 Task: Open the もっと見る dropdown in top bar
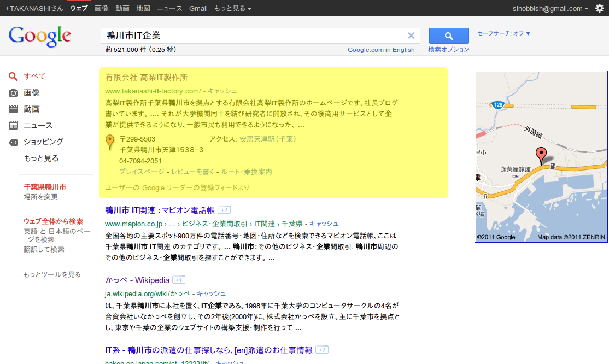click(x=232, y=9)
